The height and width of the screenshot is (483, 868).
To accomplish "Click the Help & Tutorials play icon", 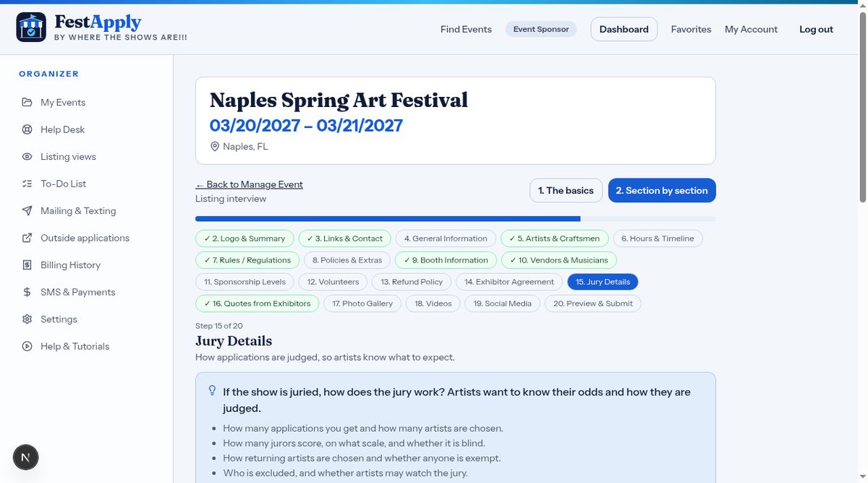I will click(27, 346).
